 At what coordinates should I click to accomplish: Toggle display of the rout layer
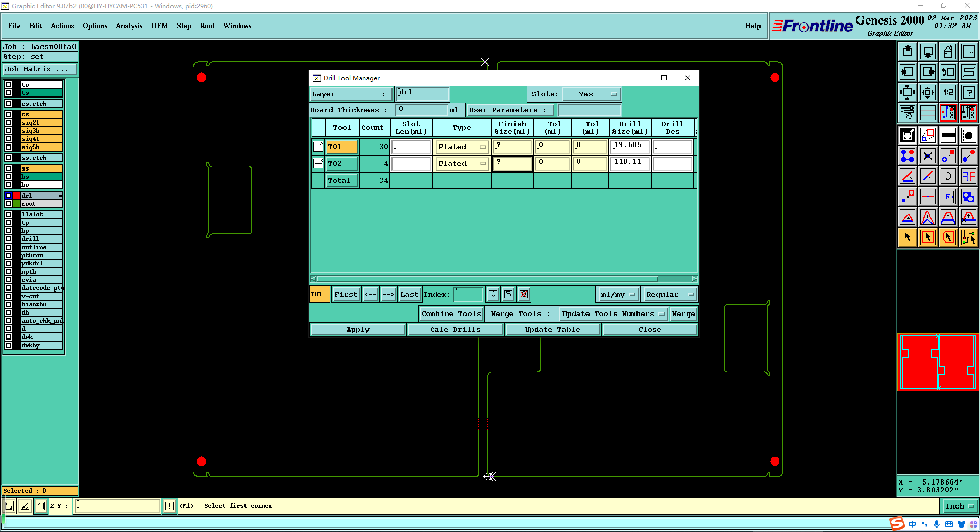coord(8,204)
